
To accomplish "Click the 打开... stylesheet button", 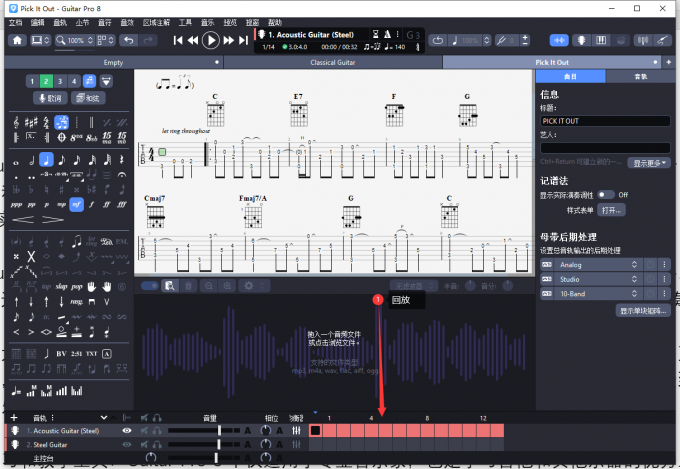I will [x=611, y=210].
